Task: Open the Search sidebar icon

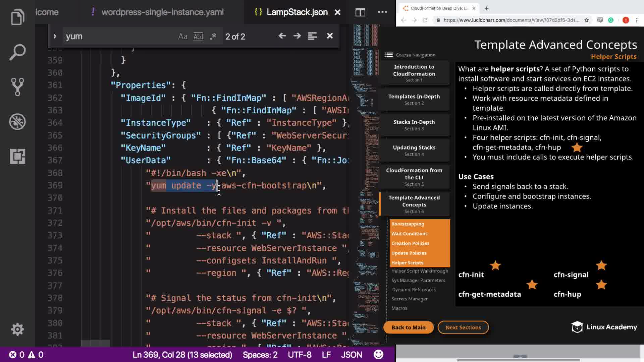Action: click(17, 52)
